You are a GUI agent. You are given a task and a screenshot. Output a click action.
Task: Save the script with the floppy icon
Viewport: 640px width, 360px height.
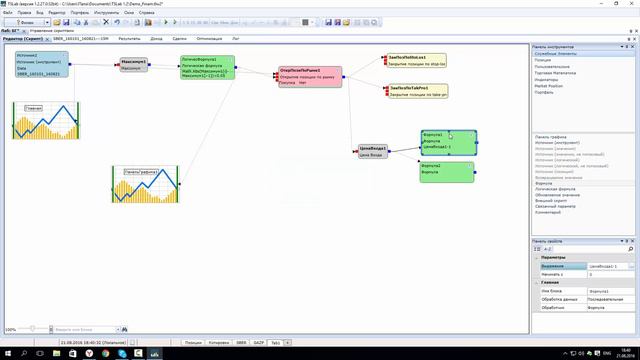66,22
